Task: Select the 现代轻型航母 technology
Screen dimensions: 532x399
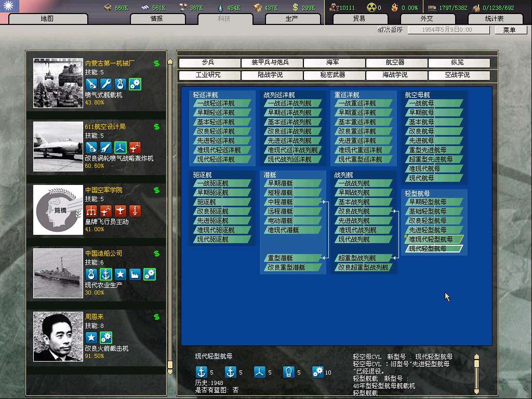Action: [434, 249]
